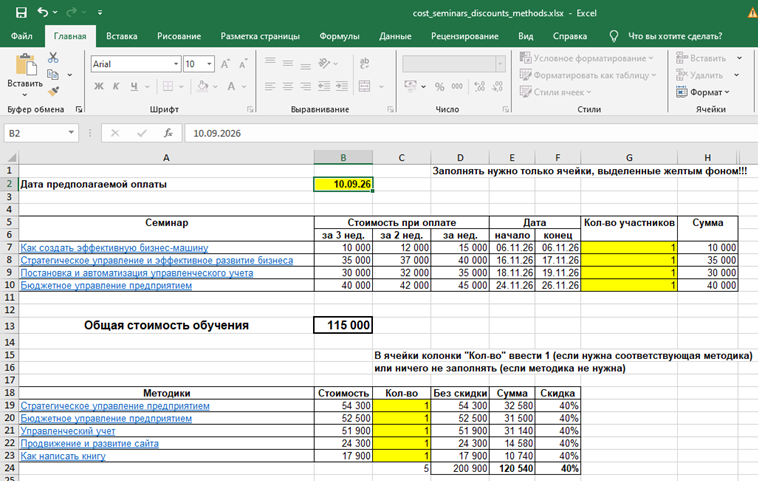
Task: Open the Справка tab
Action: point(569,36)
